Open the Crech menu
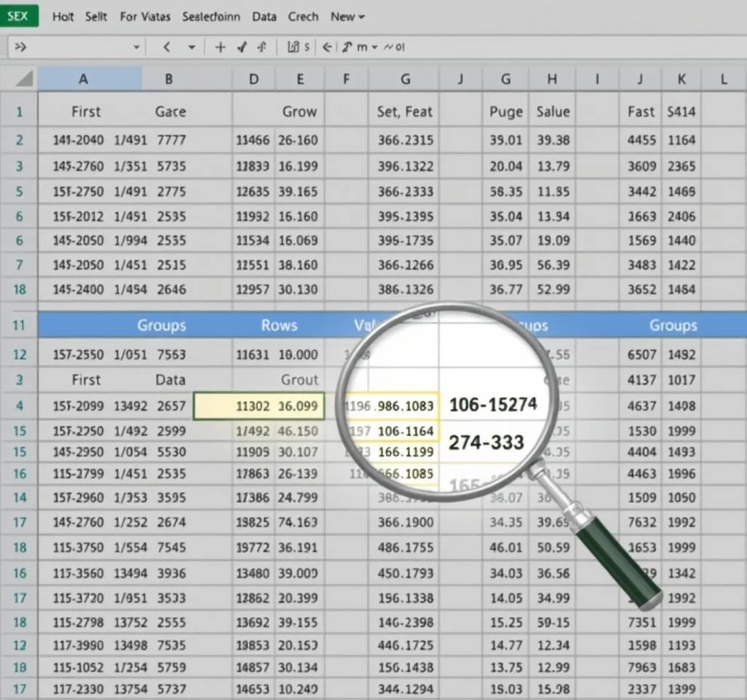Screen dimensions: 747x700 pos(303,16)
